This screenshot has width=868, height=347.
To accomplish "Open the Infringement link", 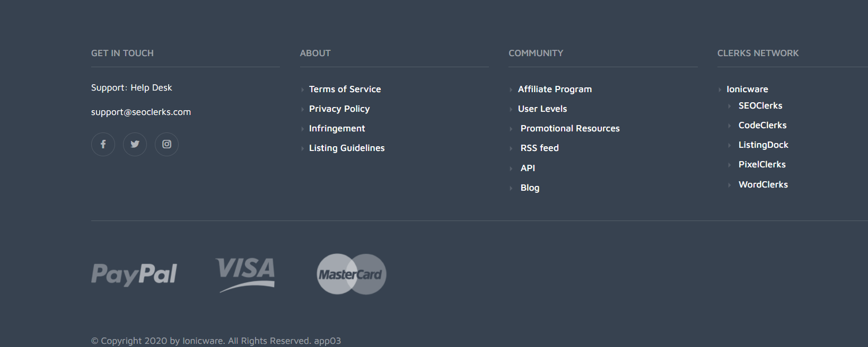I will pyautogui.click(x=337, y=129).
